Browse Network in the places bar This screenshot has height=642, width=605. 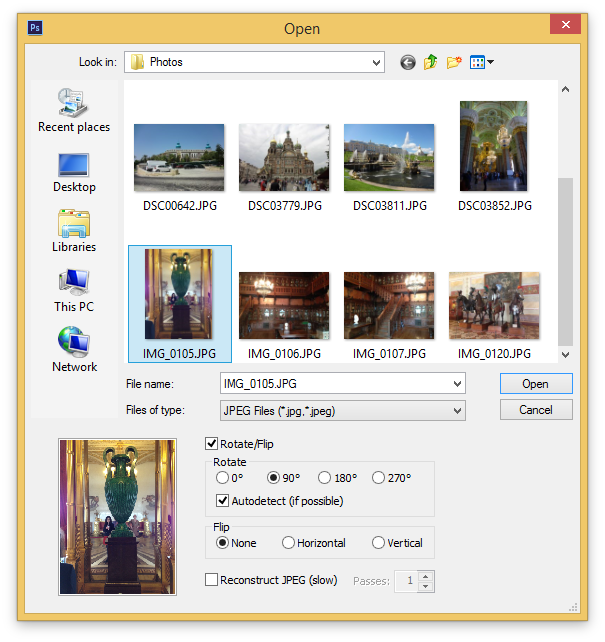click(74, 350)
